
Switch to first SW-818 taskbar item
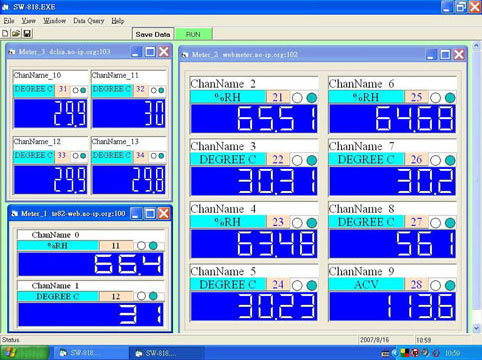(90, 353)
